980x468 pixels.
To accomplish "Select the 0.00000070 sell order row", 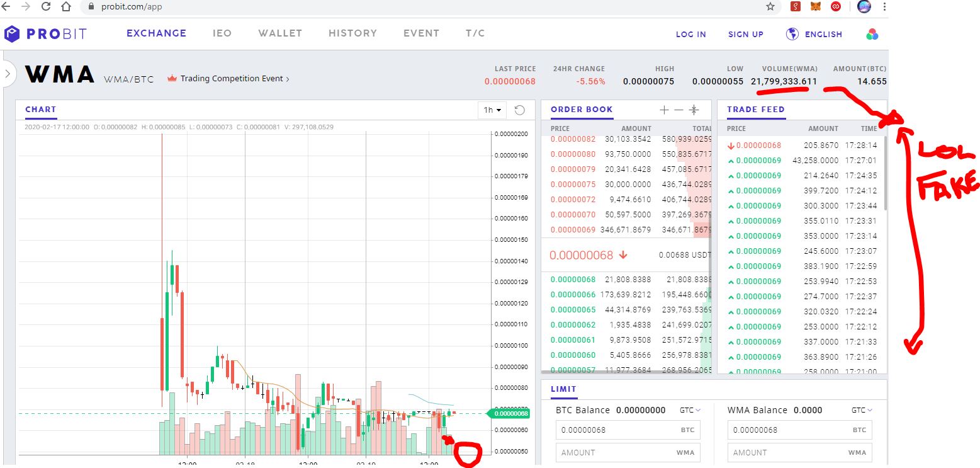I will (x=627, y=215).
